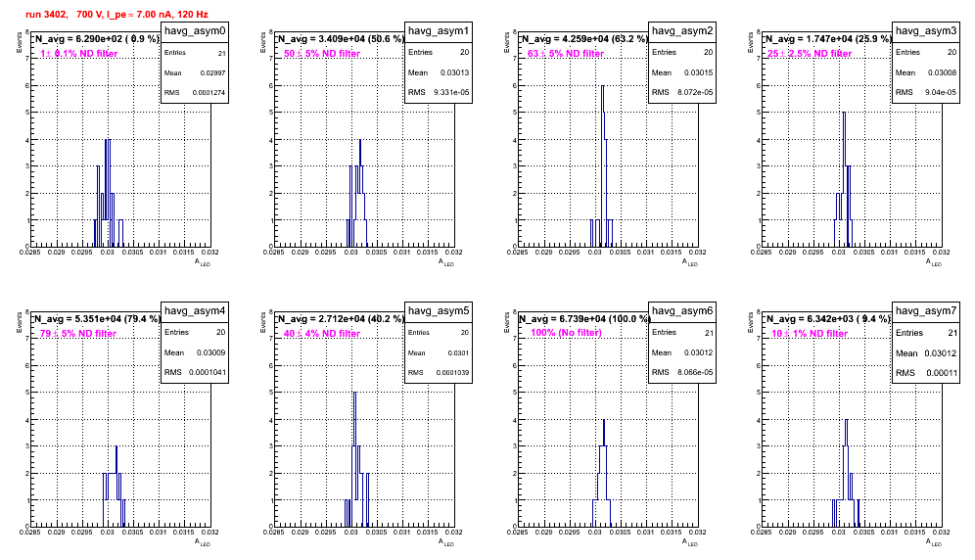Click Mean 0.03012 in havg_asym6 stats
Screen dimensions: 975x560
[x=682, y=352]
